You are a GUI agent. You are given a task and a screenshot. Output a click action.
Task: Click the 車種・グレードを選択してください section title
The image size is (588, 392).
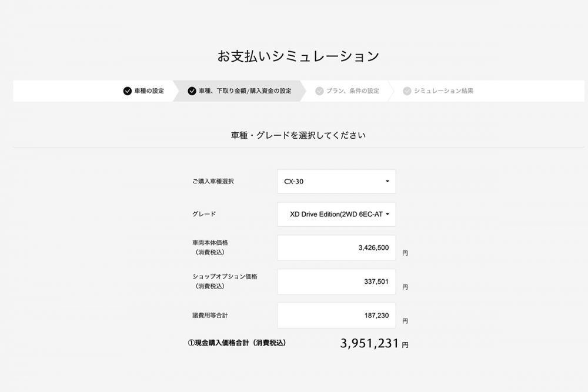[x=298, y=135]
